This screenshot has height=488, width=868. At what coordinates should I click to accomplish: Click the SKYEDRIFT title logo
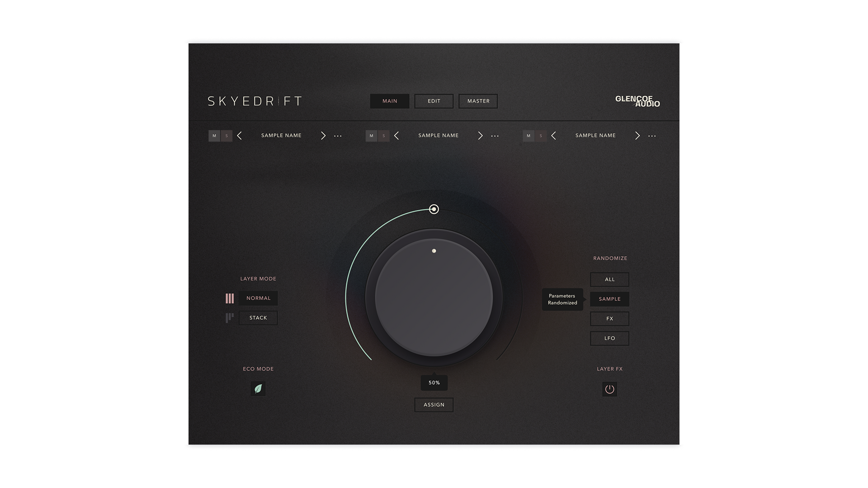pos(255,101)
